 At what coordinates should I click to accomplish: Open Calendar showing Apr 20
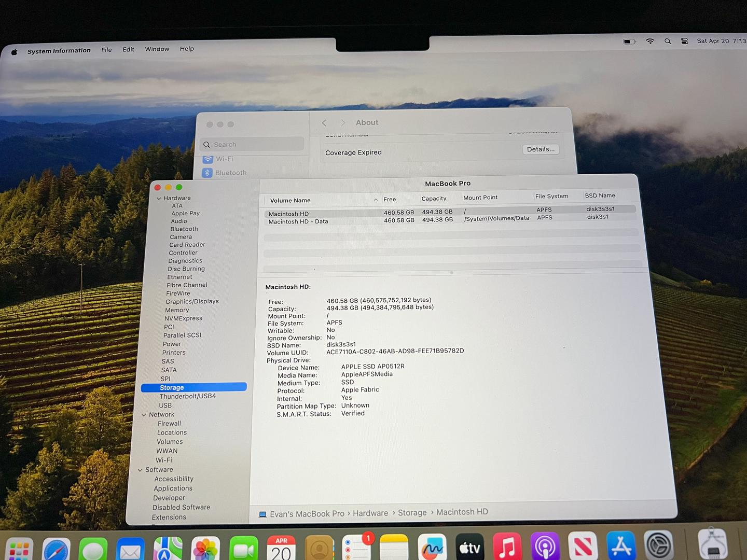[x=281, y=548]
